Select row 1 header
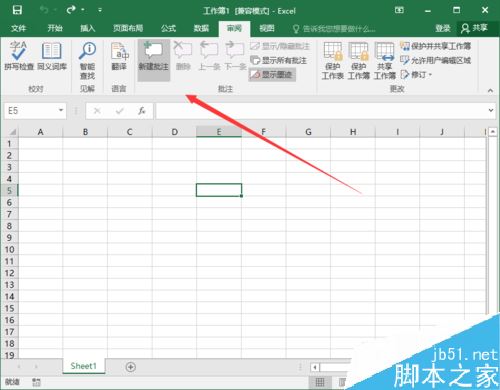Viewport: 500px width, 390px height. tap(9, 144)
